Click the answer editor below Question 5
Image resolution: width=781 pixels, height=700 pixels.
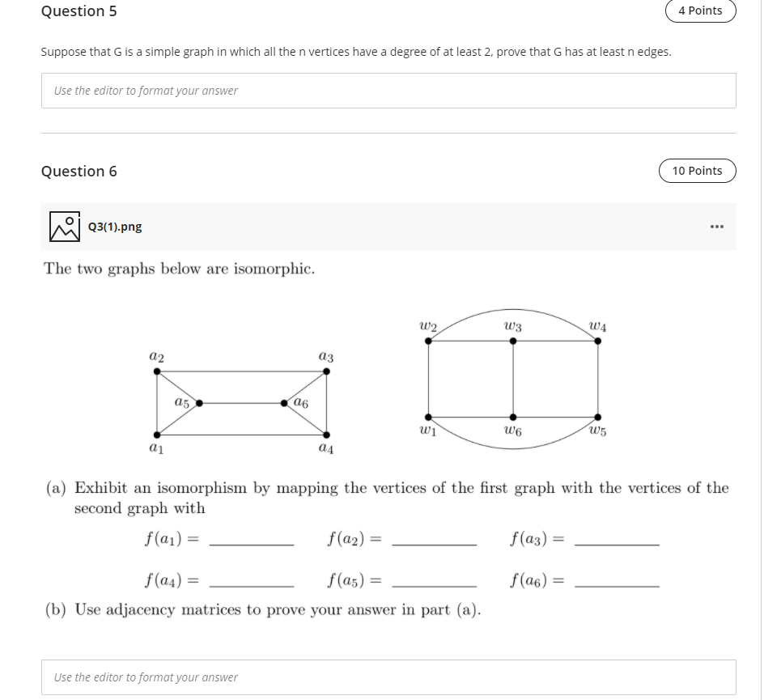coord(388,90)
